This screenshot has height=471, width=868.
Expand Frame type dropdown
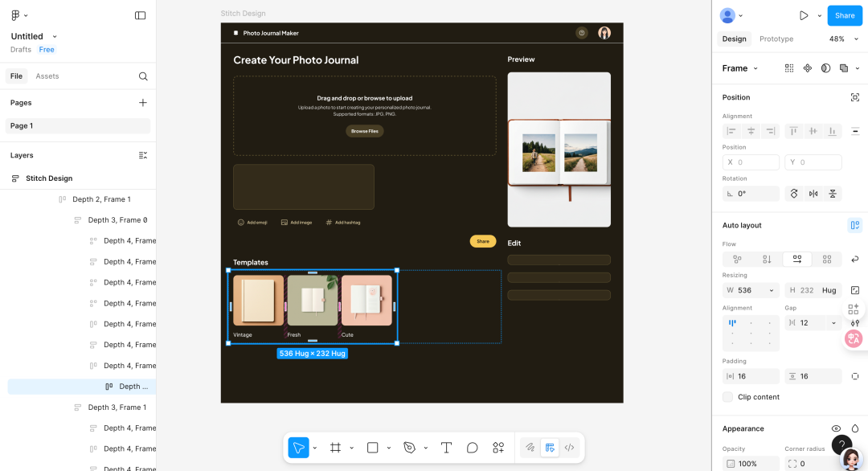click(x=755, y=68)
